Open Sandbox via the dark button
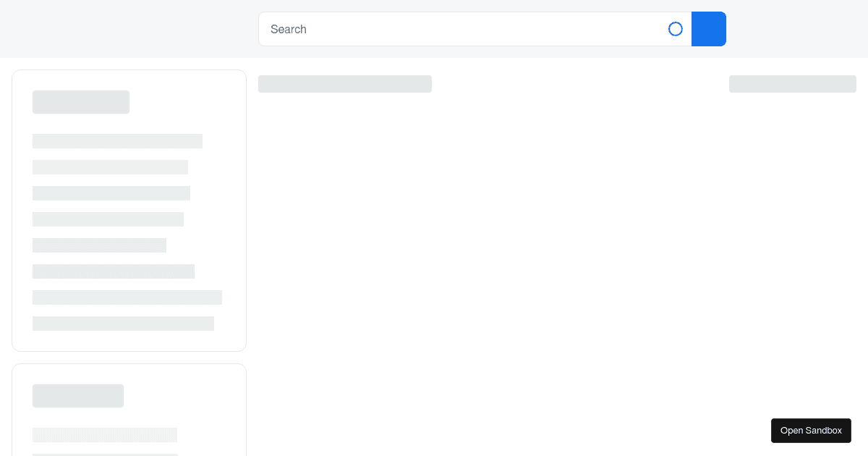The height and width of the screenshot is (456, 868). (811, 431)
